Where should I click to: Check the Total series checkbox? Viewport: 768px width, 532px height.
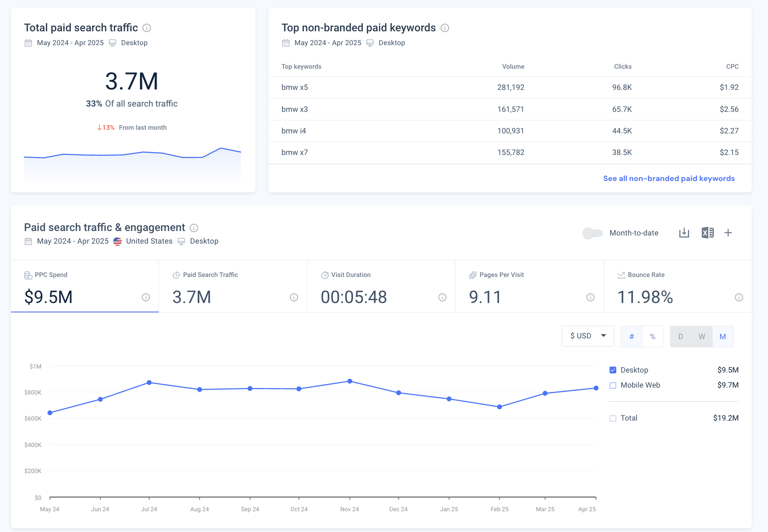point(613,418)
